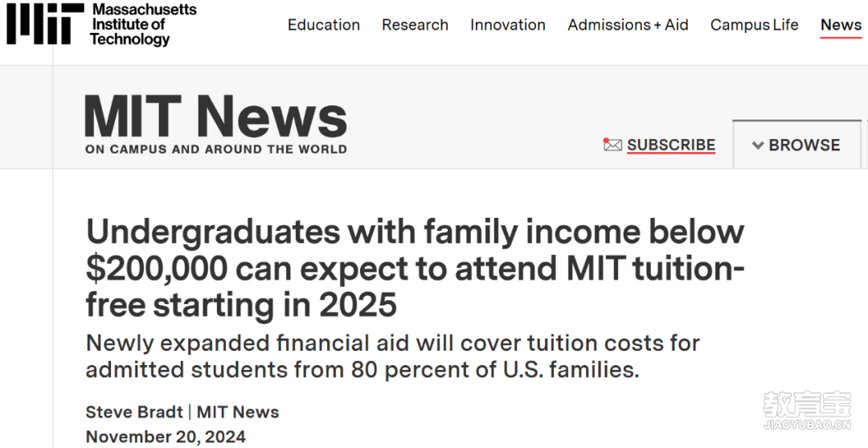868x448 pixels.
Task: Open the Research menu item
Action: click(415, 25)
